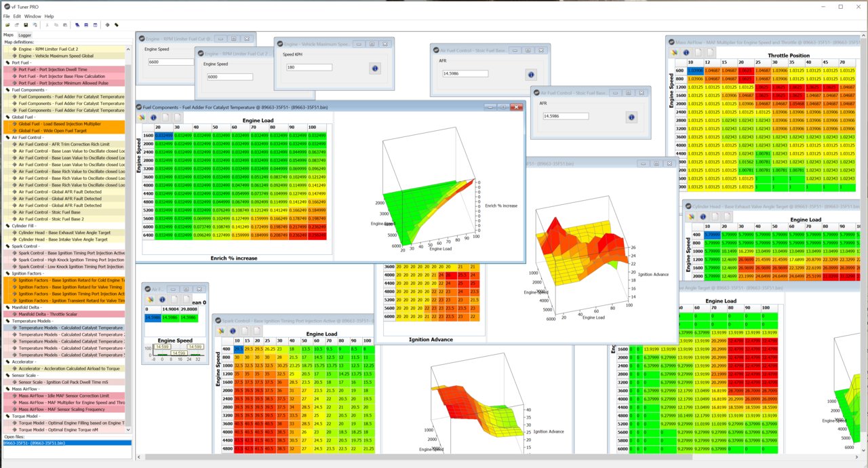Click the colored graph icon in Mass AirFlow window

[x=674, y=52]
